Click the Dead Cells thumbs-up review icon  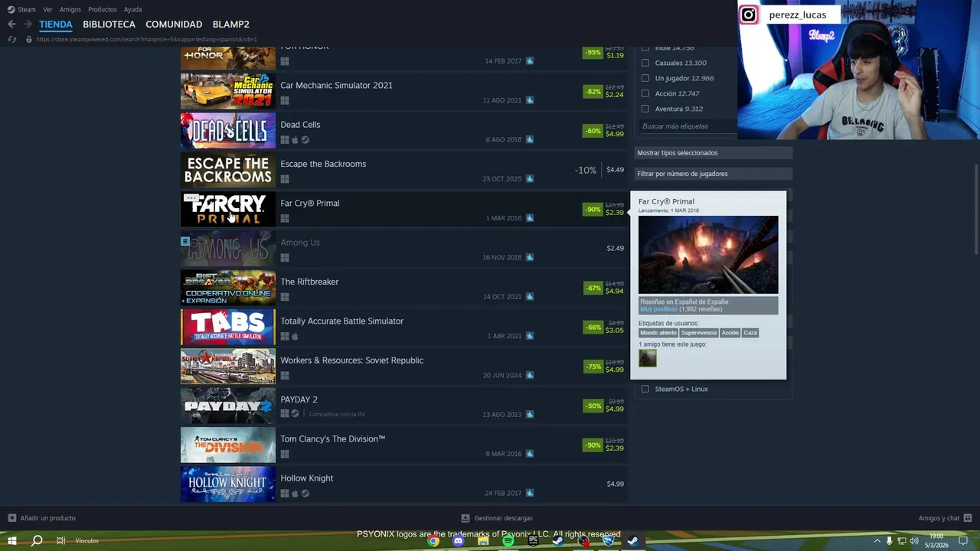tap(529, 139)
